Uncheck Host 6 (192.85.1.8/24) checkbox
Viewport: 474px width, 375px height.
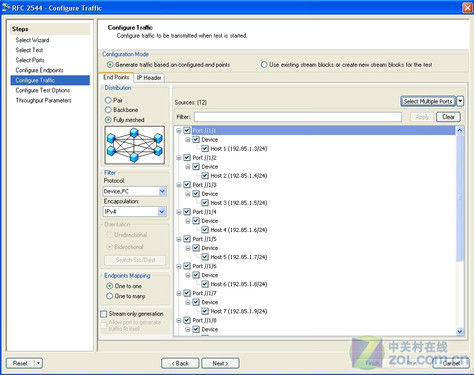[205, 284]
